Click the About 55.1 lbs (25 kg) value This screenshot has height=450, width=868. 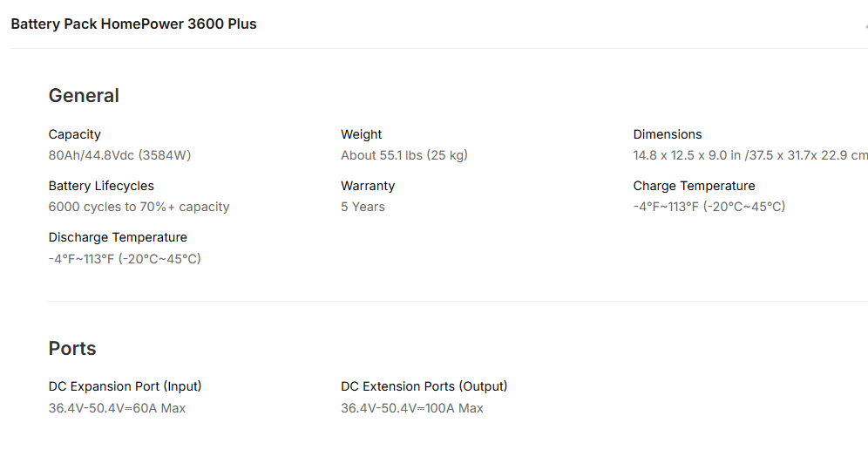[403, 155]
